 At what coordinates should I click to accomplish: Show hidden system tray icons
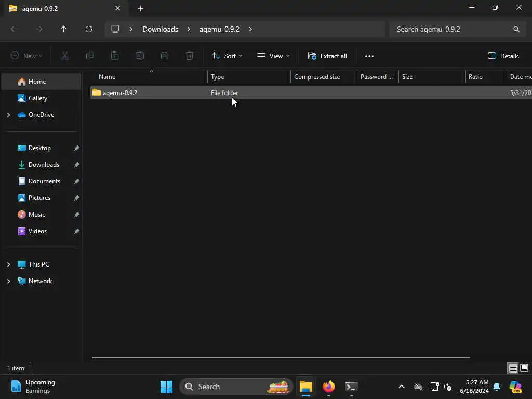(x=402, y=387)
